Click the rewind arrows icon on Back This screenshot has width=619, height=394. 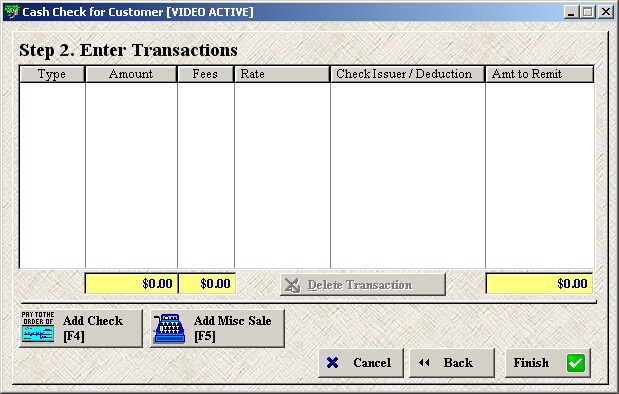click(x=424, y=362)
